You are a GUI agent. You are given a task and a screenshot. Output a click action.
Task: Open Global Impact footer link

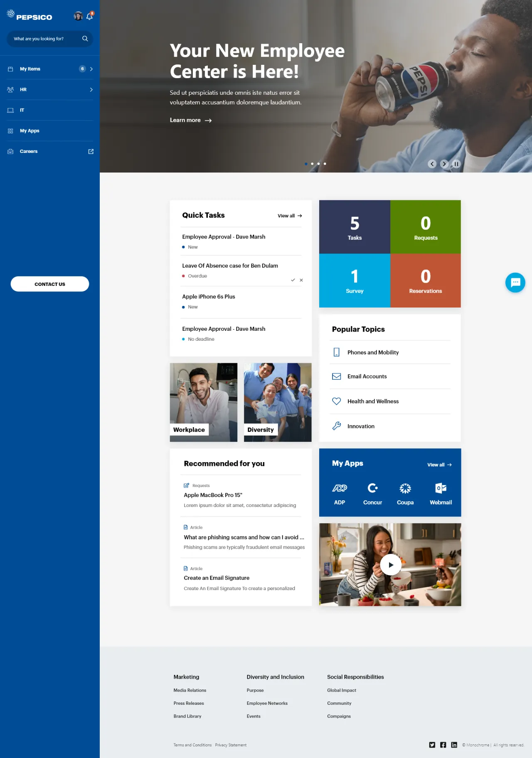point(342,690)
